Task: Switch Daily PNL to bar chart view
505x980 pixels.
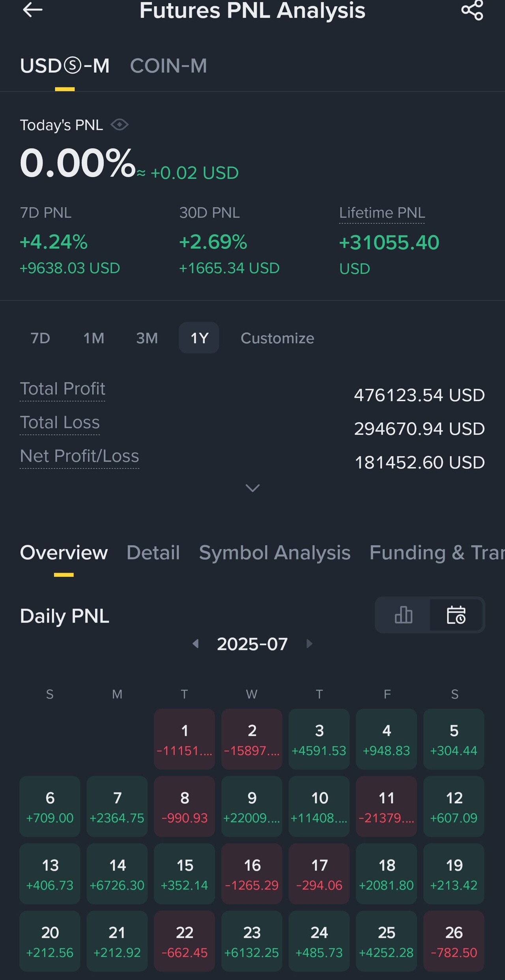Action: coord(403,615)
